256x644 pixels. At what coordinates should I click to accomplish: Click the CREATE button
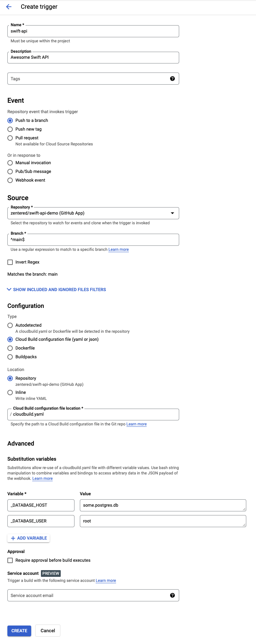coord(19,631)
